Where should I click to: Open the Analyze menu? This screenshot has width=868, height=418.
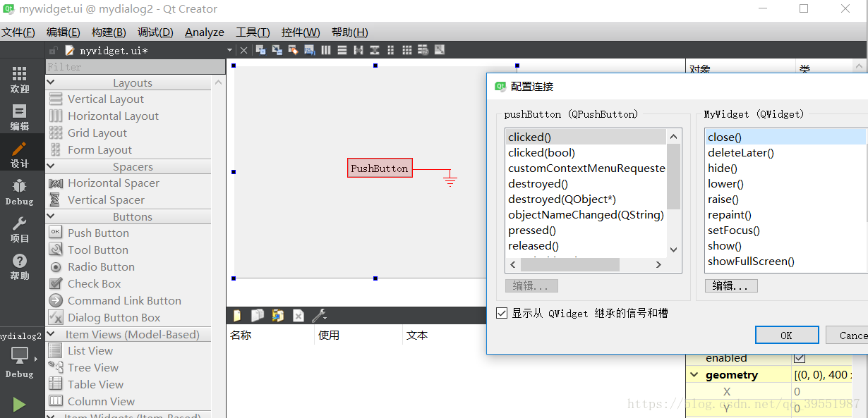click(205, 32)
